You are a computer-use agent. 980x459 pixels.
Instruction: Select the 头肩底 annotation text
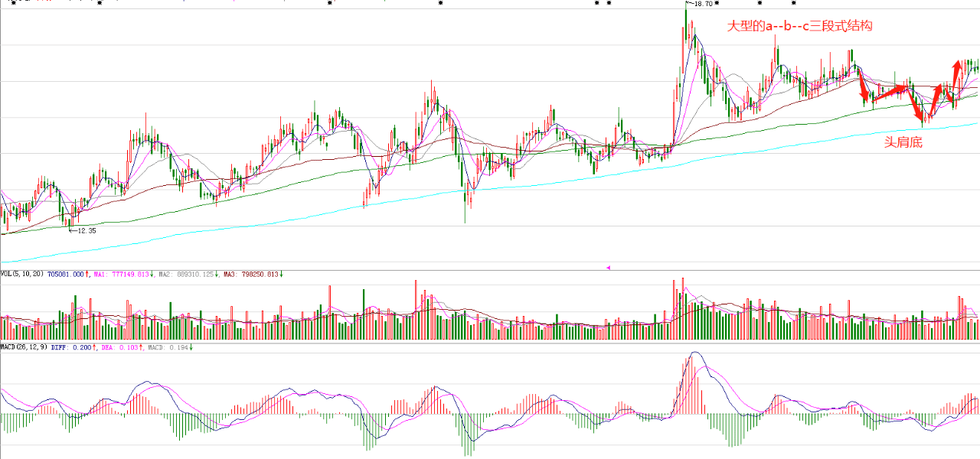click(903, 142)
